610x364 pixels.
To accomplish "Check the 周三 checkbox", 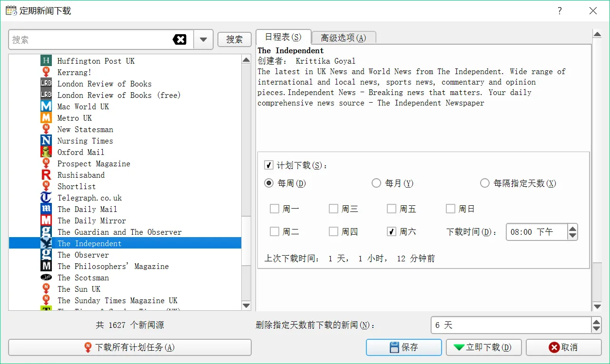I will (x=334, y=209).
